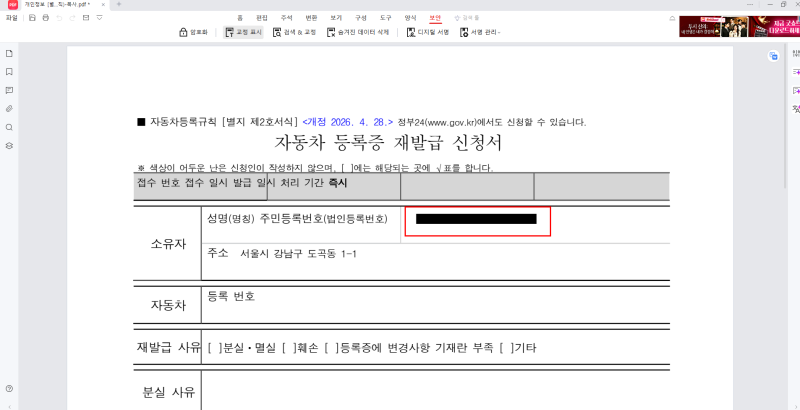
Task: Click the 정부24(www.gov.kr) text
Action: click(x=437, y=122)
